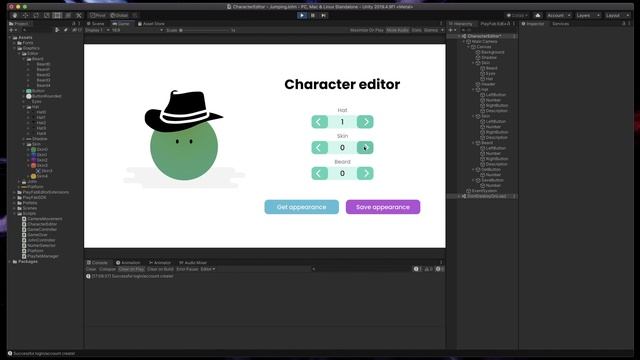
Task: Pause the running game
Action: tap(313, 16)
